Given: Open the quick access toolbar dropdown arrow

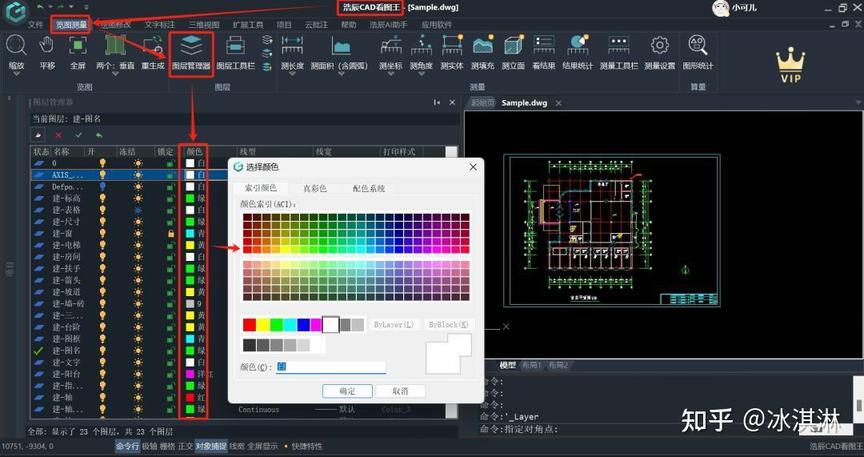Looking at the screenshot, I should click(x=86, y=7).
